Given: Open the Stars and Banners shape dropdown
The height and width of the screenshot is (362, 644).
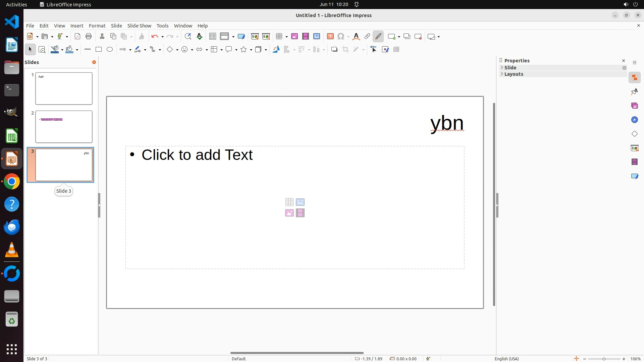Looking at the screenshot, I should [x=251, y=50].
